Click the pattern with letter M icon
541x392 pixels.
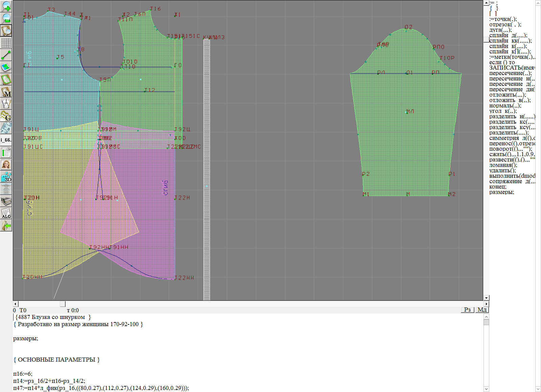tap(6, 92)
